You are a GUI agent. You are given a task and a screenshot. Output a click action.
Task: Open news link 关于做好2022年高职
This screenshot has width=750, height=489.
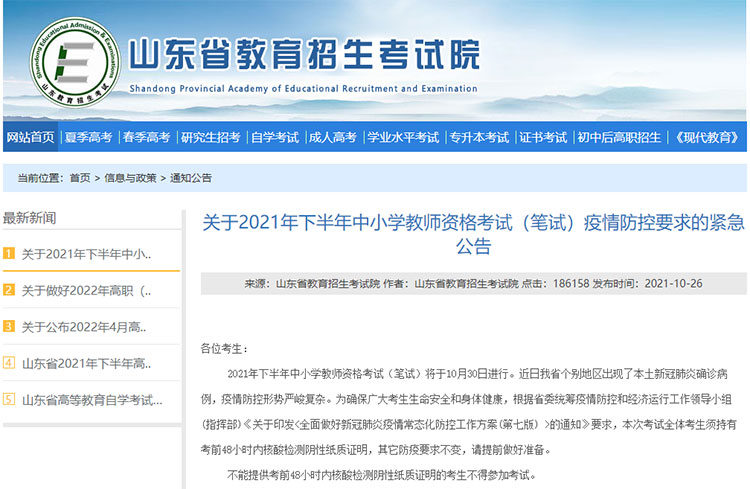86,291
